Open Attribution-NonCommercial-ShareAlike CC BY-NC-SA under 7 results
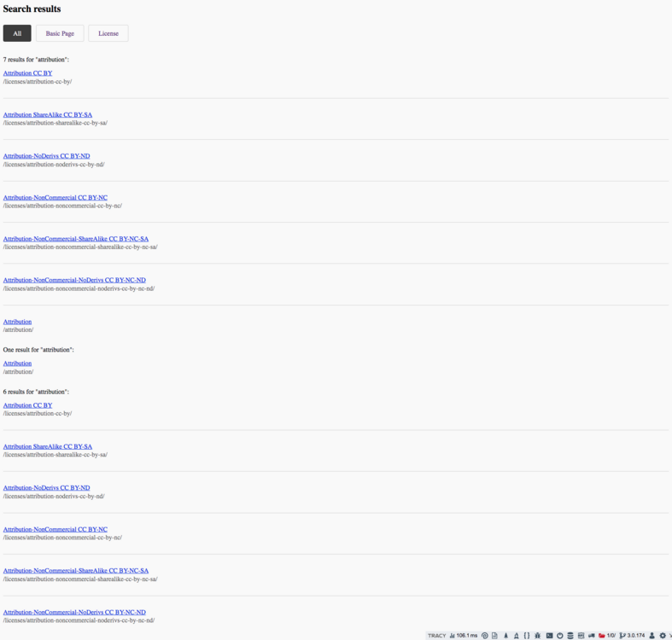The image size is (672, 640). (x=76, y=239)
